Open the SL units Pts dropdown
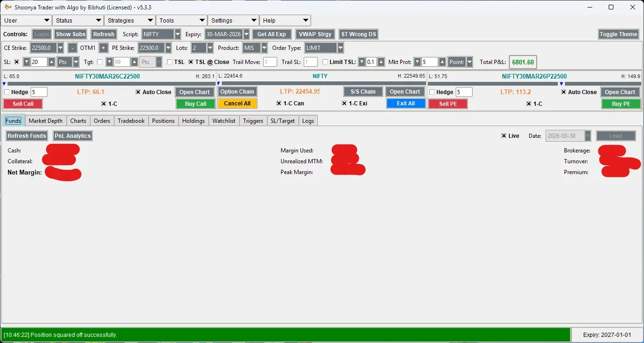This screenshot has height=343, width=644. 76,62
